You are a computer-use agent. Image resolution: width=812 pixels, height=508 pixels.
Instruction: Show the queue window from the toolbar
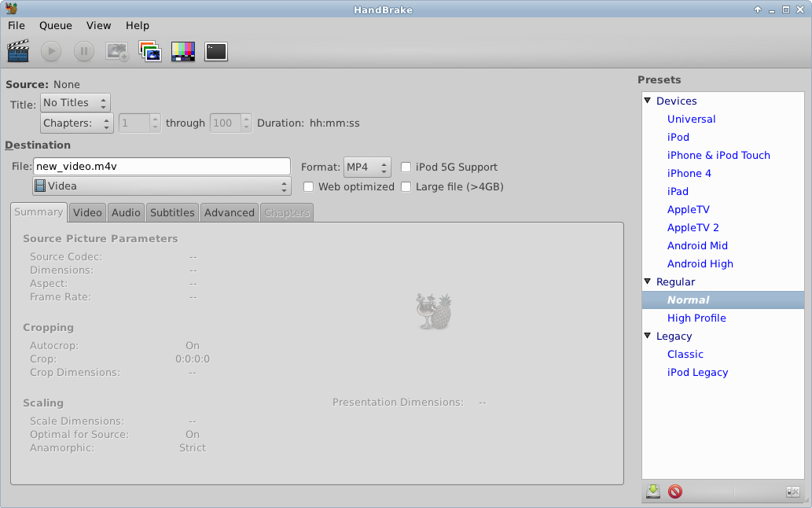click(x=150, y=51)
